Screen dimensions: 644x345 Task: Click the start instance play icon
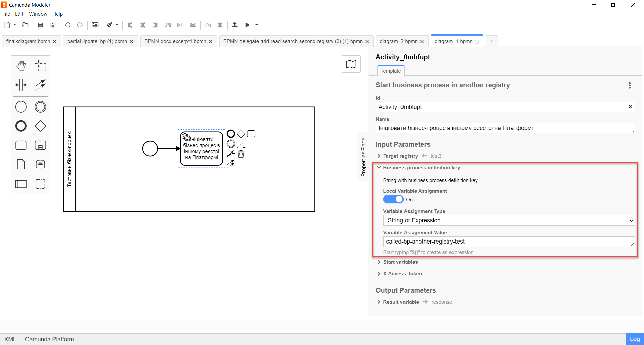point(247,25)
